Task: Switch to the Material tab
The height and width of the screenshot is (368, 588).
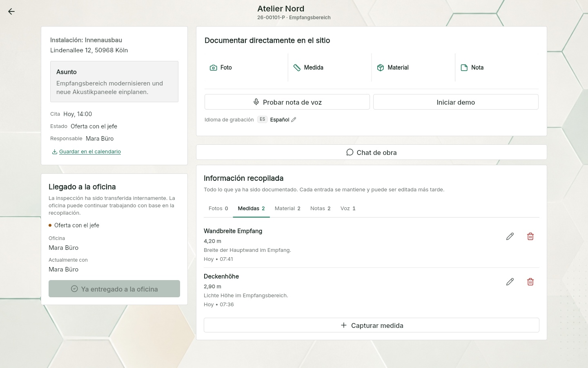Action: tap(287, 209)
